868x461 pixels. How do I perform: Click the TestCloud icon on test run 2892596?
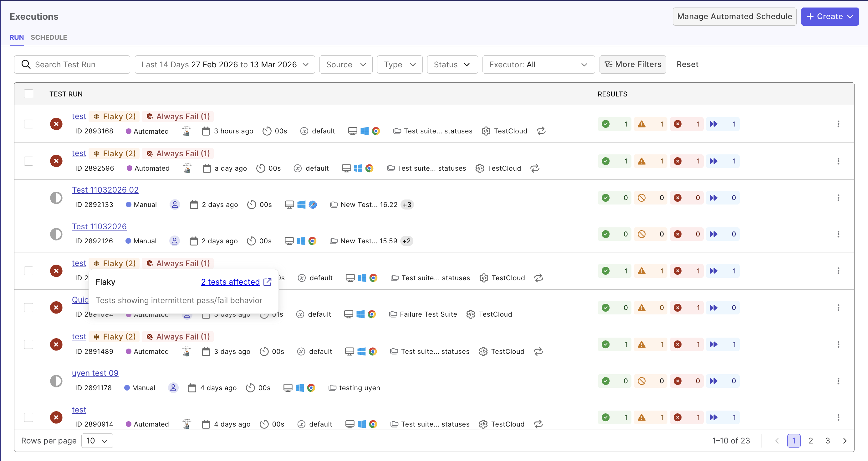click(480, 168)
